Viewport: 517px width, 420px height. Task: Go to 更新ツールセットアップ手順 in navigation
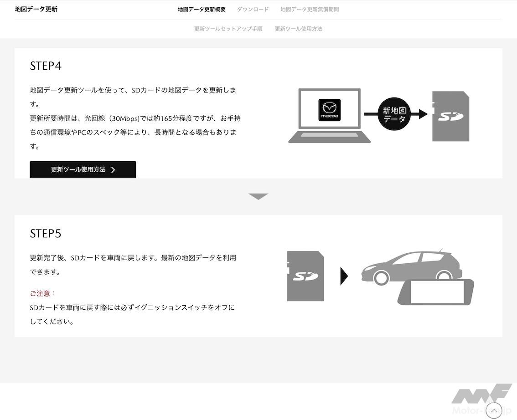(228, 29)
